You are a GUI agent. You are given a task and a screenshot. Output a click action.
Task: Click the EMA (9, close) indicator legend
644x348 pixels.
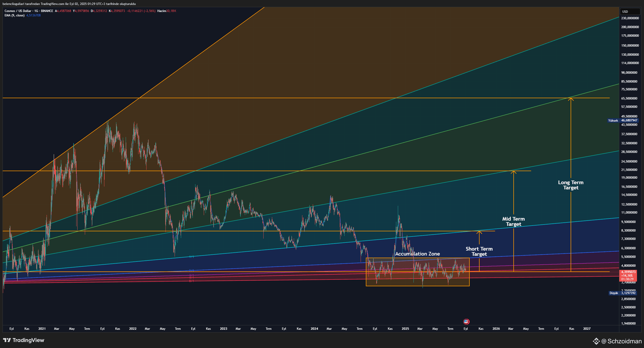(15, 15)
